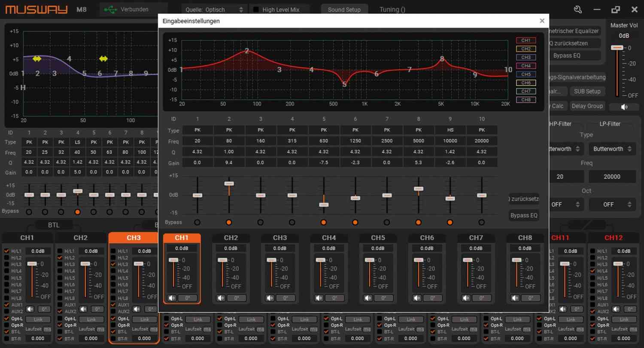Click SUB Setup button
This screenshot has width=644, height=348.
point(587,92)
